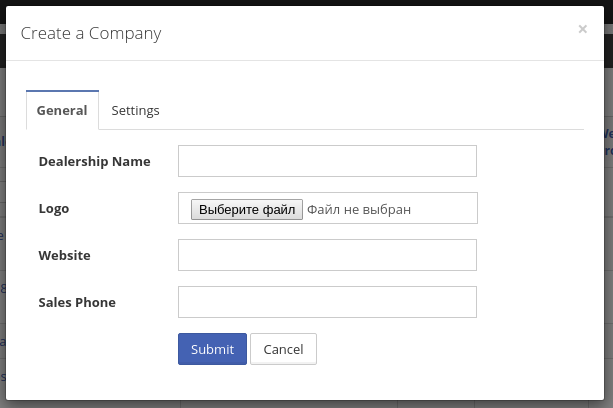Screen dimensions: 613x408
Task: Switch to the General tab
Action: pyautogui.click(x=62, y=110)
